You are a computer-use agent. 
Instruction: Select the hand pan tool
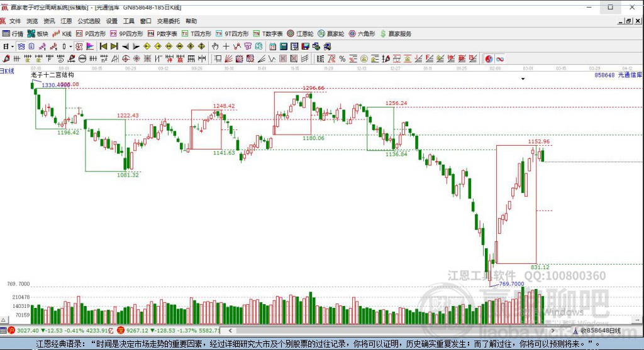215,46
